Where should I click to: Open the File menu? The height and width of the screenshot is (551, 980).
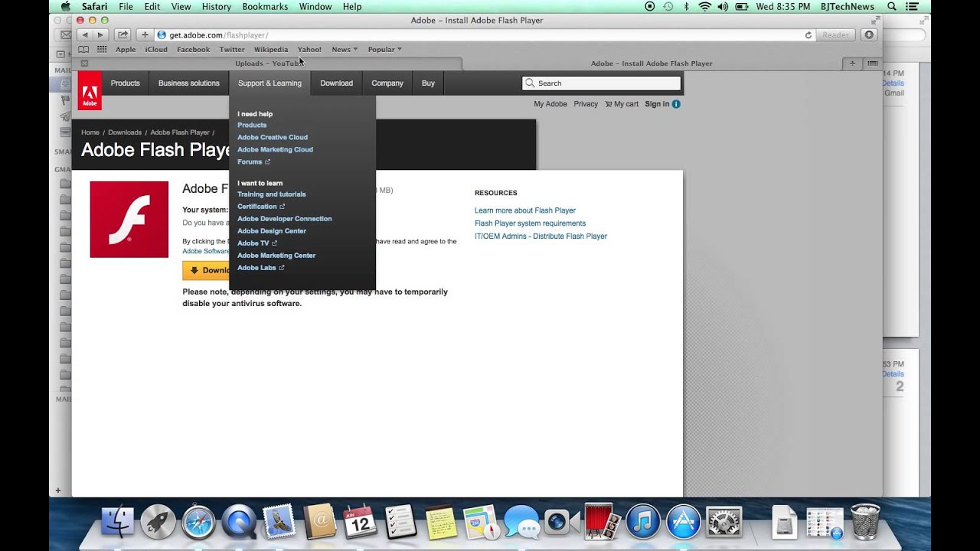tap(126, 6)
